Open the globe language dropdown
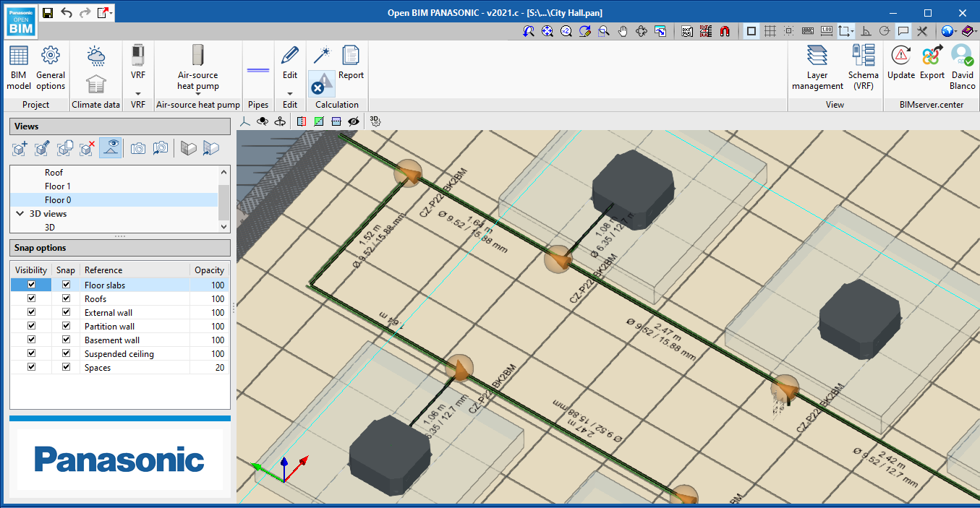The height and width of the screenshot is (508, 980). [x=956, y=32]
